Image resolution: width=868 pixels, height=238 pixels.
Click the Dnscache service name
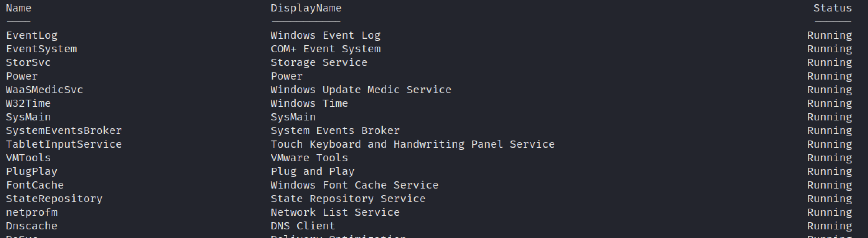tap(32, 226)
